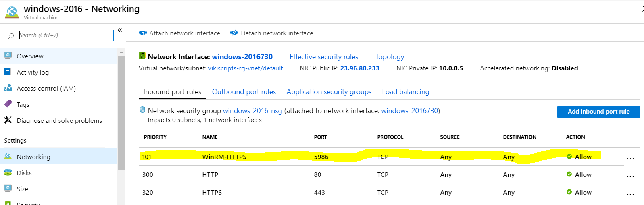Open Activity log in the sidebar
The height and width of the screenshot is (205, 644).
coord(33,72)
